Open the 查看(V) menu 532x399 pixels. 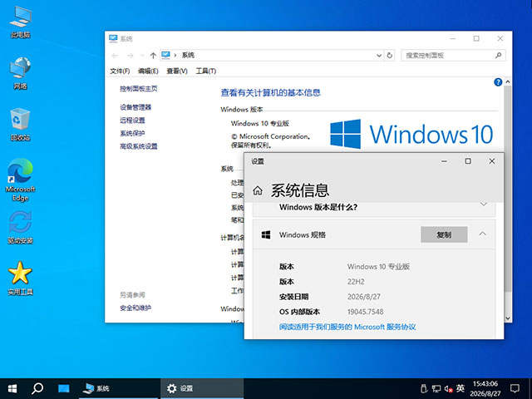point(177,71)
